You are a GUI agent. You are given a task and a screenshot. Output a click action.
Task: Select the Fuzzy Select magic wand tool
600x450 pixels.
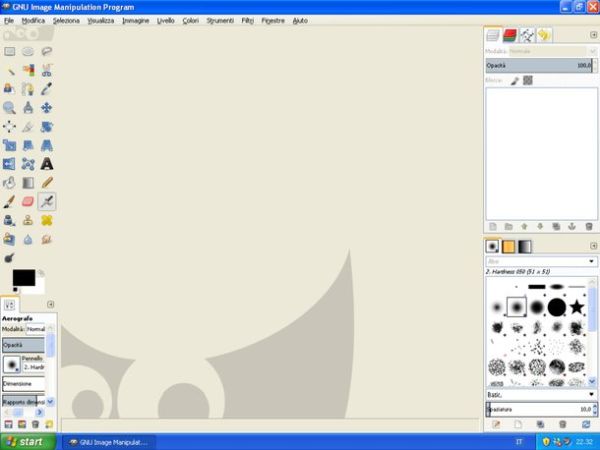10,70
